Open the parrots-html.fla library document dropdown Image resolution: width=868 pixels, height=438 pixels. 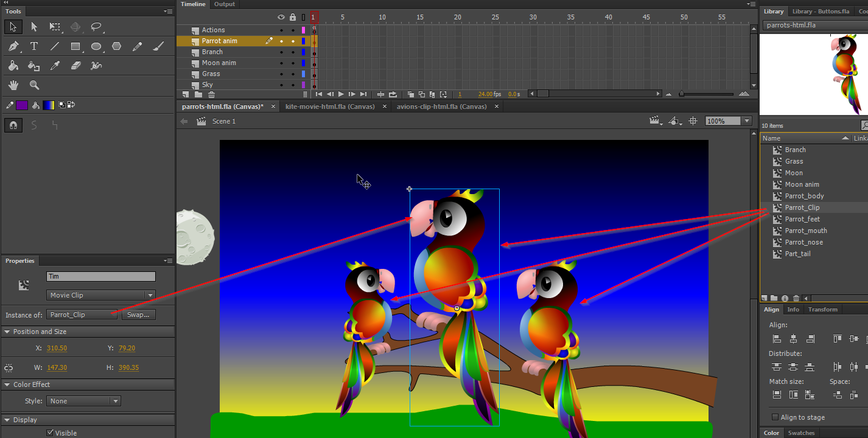point(815,26)
